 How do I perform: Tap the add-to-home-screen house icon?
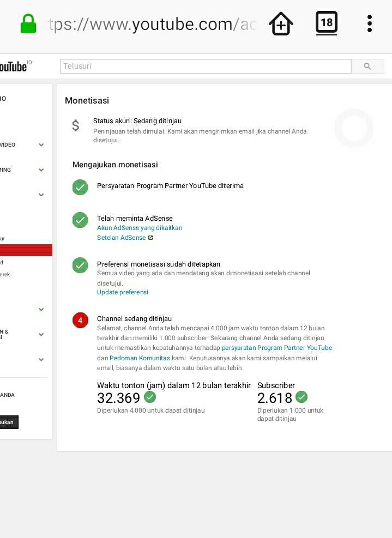(281, 23)
